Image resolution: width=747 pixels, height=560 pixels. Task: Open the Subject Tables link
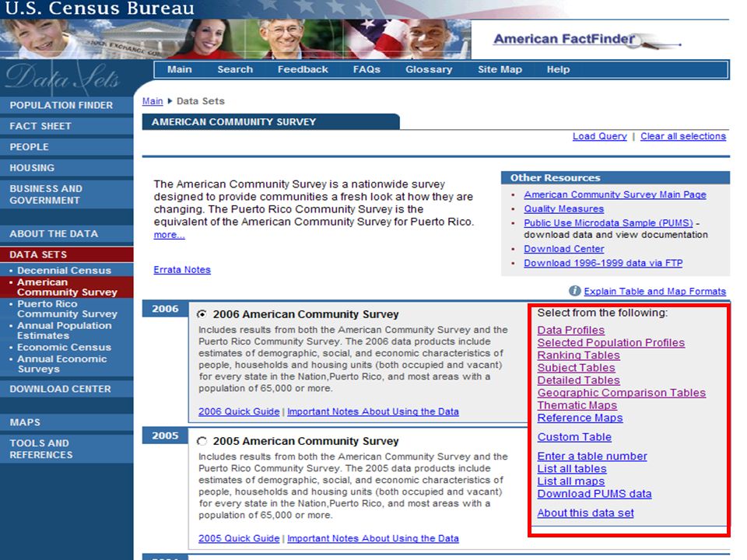point(576,368)
